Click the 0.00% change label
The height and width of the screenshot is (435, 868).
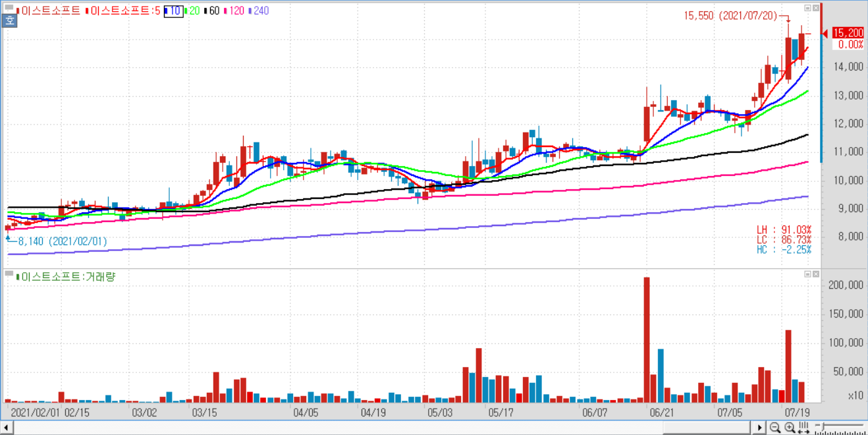(850, 45)
